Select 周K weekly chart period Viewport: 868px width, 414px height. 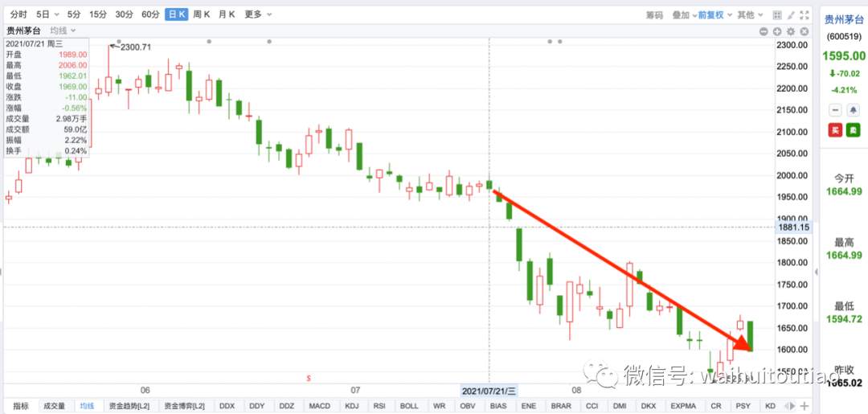(x=202, y=15)
